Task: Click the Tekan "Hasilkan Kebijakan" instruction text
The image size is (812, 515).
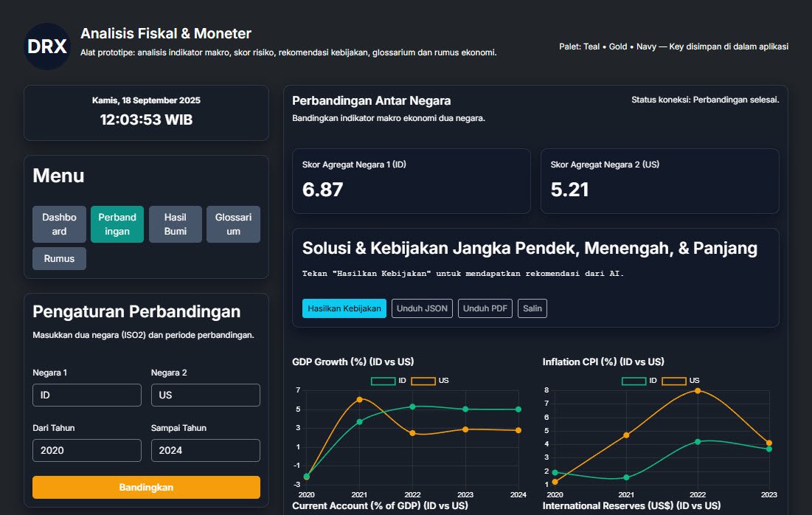Action: pos(463,274)
